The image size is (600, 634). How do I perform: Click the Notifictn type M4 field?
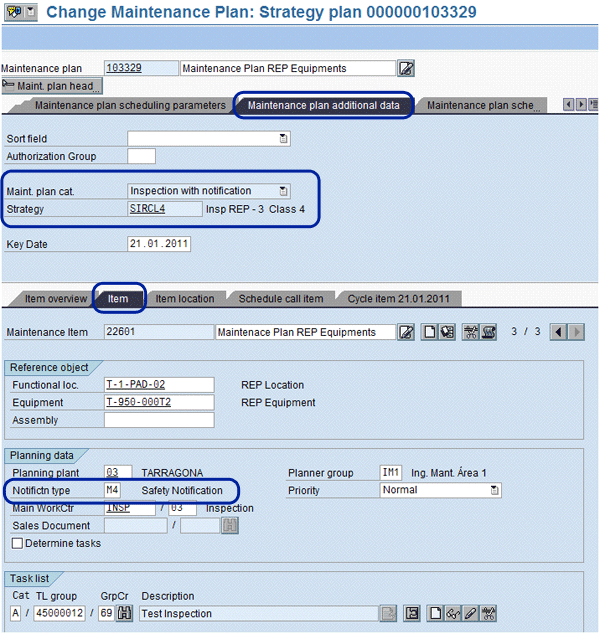[112, 490]
